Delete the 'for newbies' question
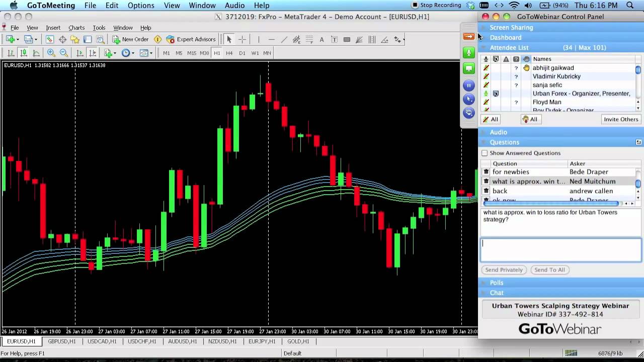644x362 pixels. tap(486, 172)
